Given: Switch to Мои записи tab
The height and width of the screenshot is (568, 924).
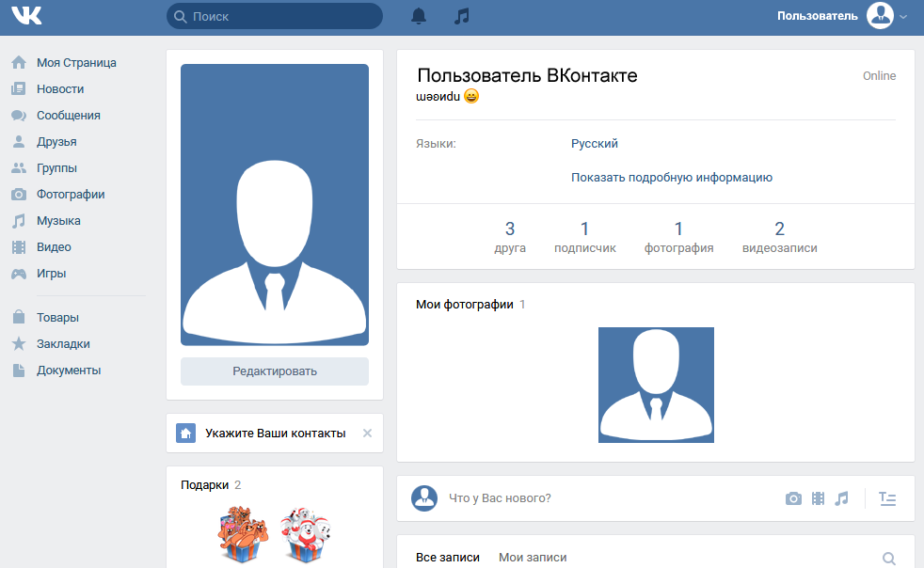Looking at the screenshot, I should (533, 558).
